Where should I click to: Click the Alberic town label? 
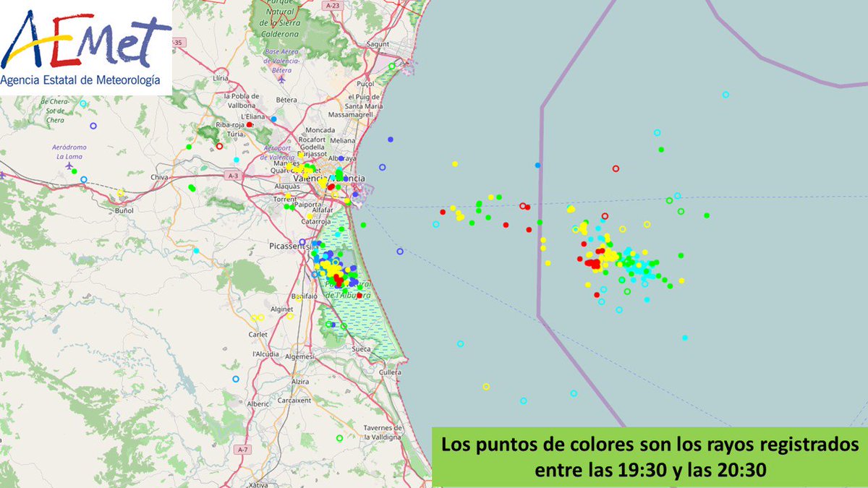coord(258,403)
